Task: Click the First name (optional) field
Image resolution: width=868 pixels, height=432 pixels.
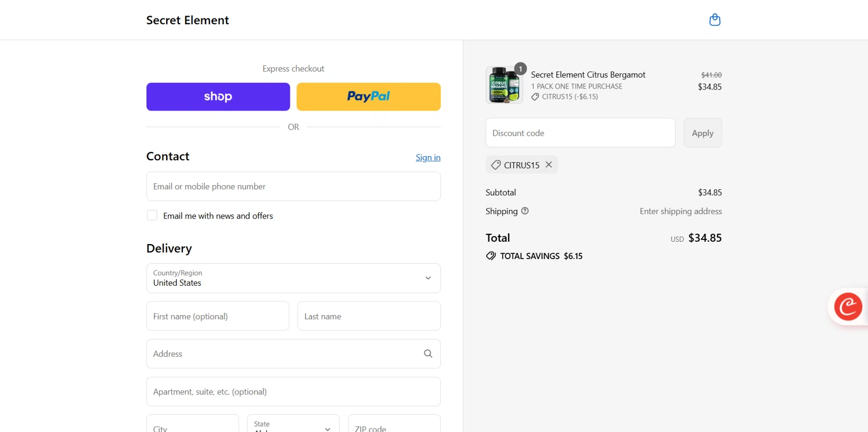Action: [x=218, y=316]
